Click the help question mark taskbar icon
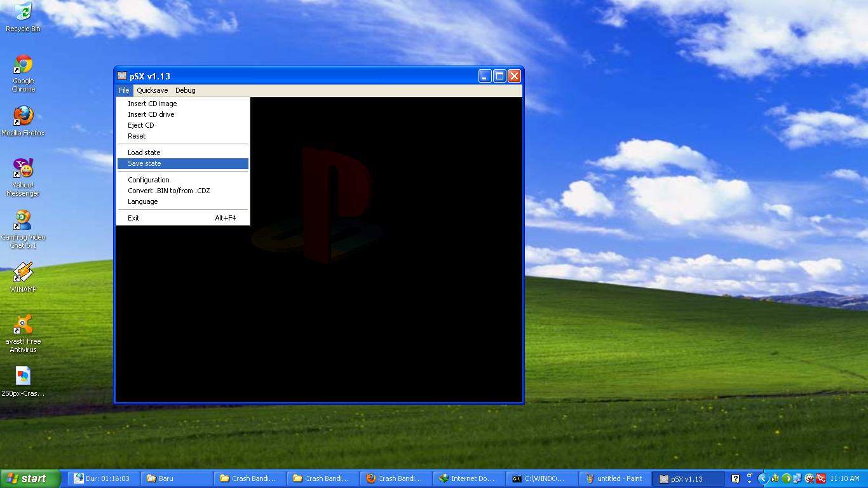The height and width of the screenshot is (488, 868). click(x=735, y=478)
